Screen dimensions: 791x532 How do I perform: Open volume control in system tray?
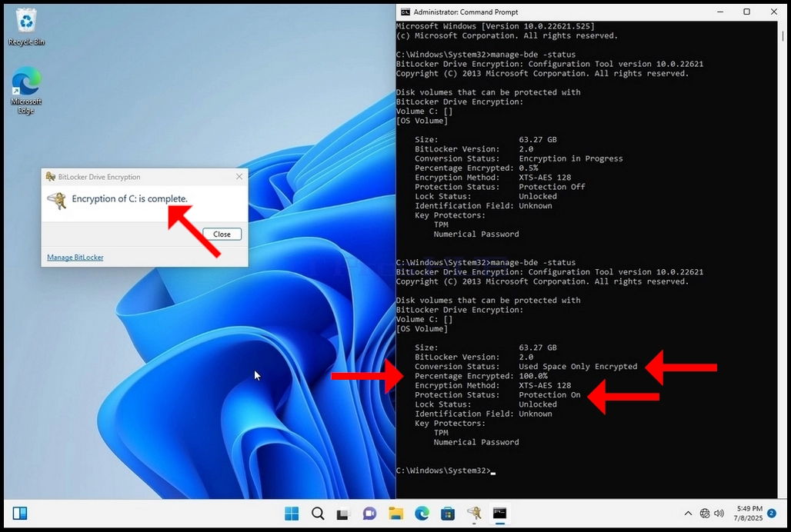pyautogui.click(x=719, y=514)
